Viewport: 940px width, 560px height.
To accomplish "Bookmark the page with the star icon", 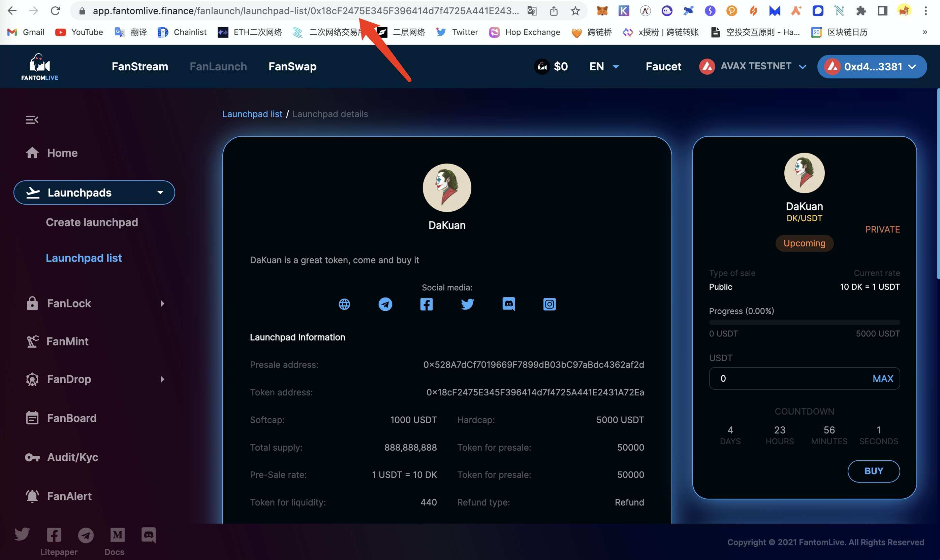I will coord(575,11).
